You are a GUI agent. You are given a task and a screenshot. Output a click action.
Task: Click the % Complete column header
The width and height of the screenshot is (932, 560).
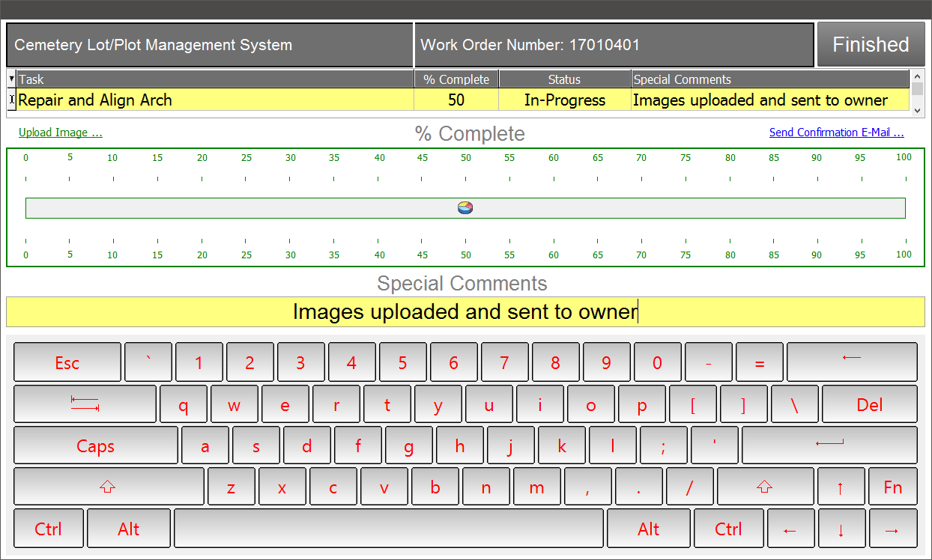click(x=456, y=79)
